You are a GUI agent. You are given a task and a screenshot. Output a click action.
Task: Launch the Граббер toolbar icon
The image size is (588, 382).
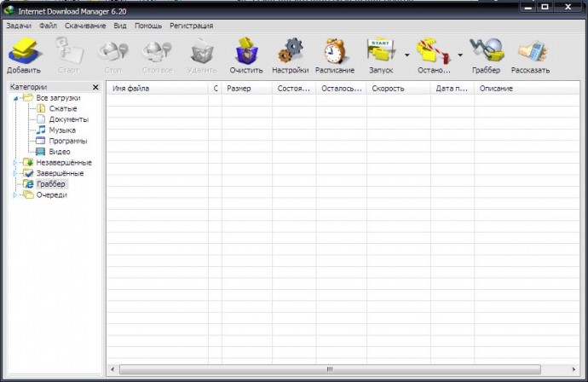[487, 50]
